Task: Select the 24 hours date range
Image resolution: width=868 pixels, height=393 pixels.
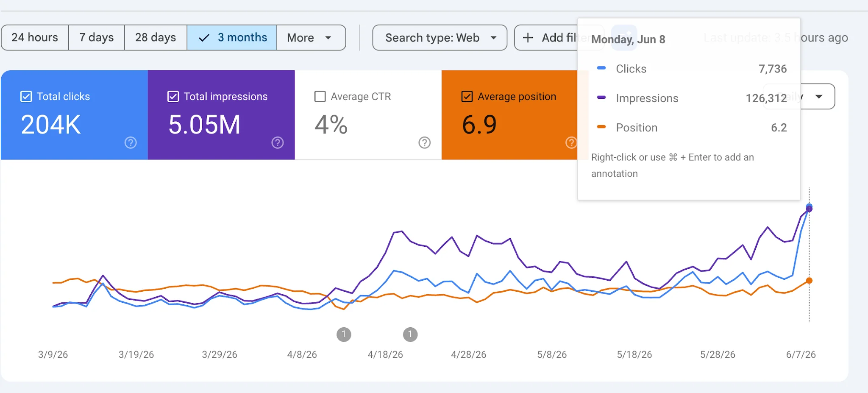Action: [x=35, y=38]
